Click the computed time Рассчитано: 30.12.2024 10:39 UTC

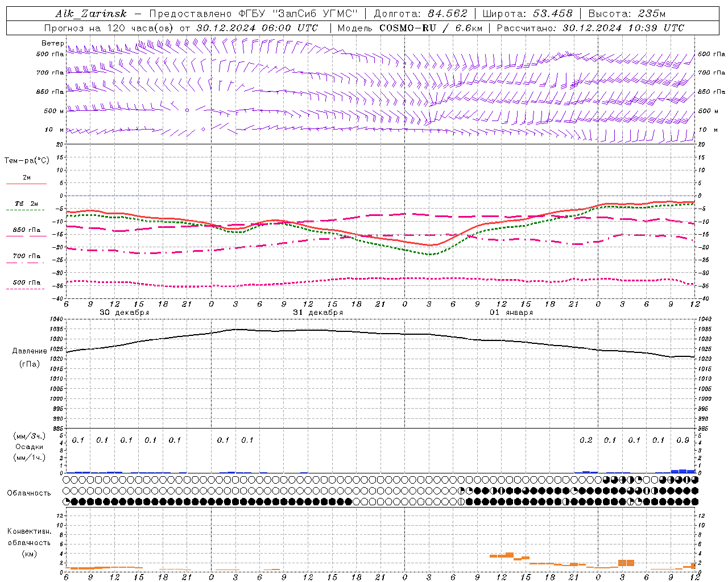tap(590, 28)
